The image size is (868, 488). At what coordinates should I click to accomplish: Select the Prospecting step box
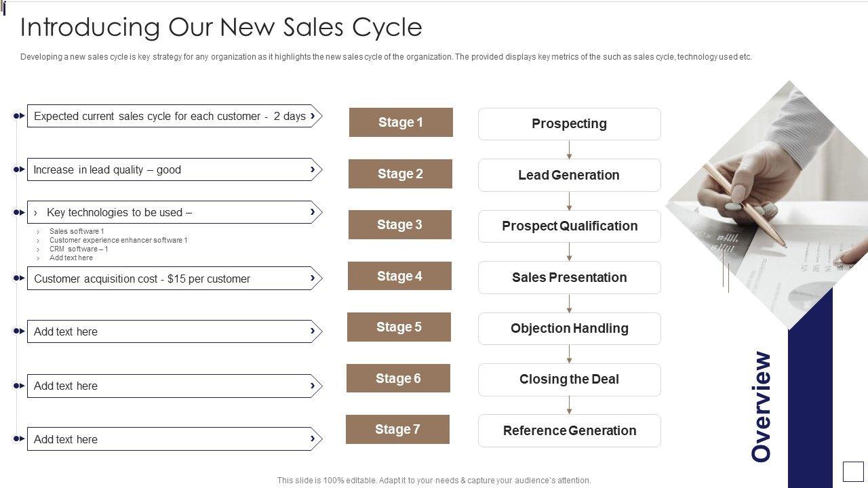[569, 124]
